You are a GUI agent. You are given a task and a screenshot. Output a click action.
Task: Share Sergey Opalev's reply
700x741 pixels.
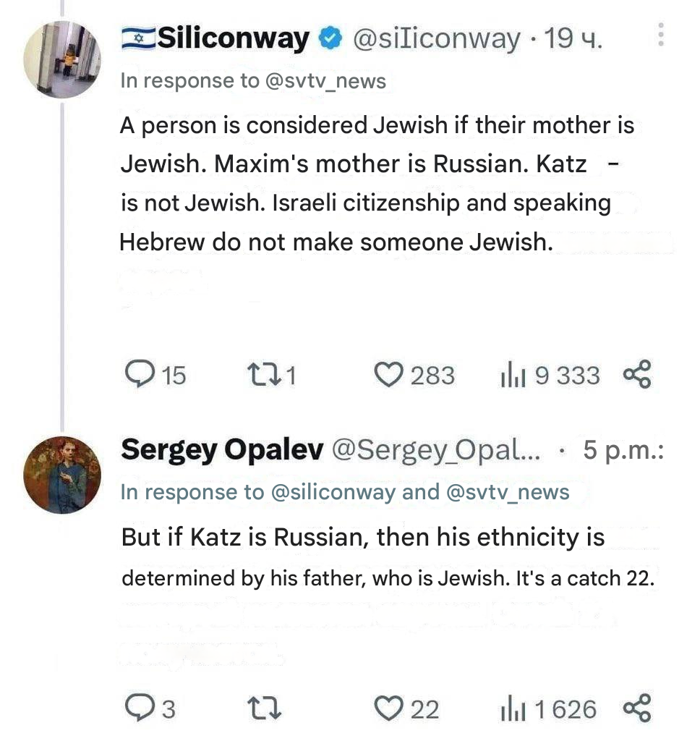click(637, 708)
